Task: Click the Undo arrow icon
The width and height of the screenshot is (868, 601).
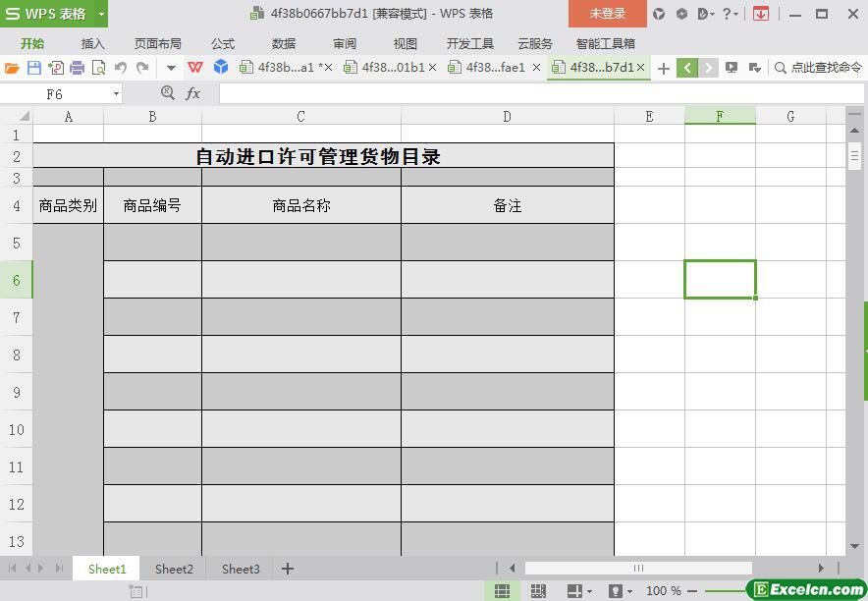Action: click(x=121, y=68)
